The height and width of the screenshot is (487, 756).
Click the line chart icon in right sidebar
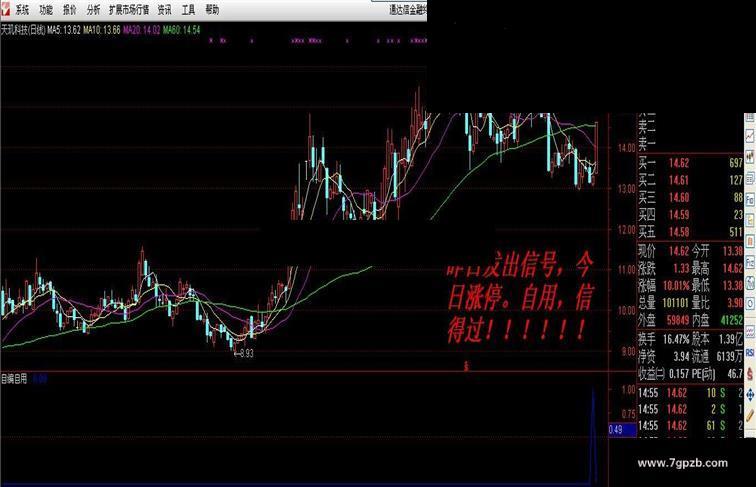750,136
